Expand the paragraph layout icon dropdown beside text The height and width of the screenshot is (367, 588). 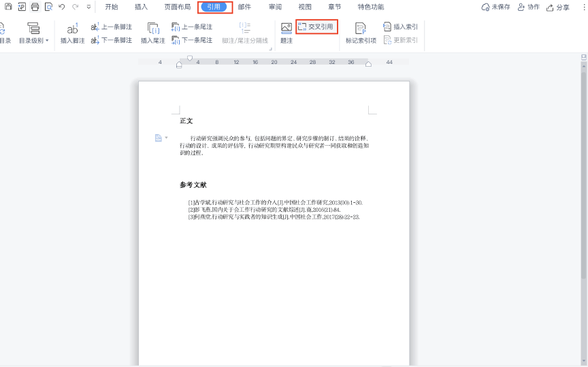click(x=166, y=138)
